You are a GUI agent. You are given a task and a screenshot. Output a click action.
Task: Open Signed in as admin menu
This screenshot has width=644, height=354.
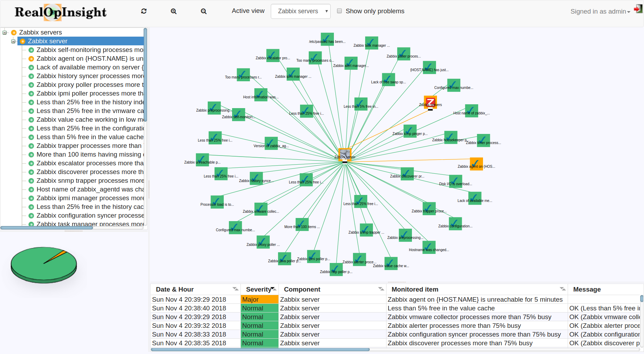click(x=600, y=12)
